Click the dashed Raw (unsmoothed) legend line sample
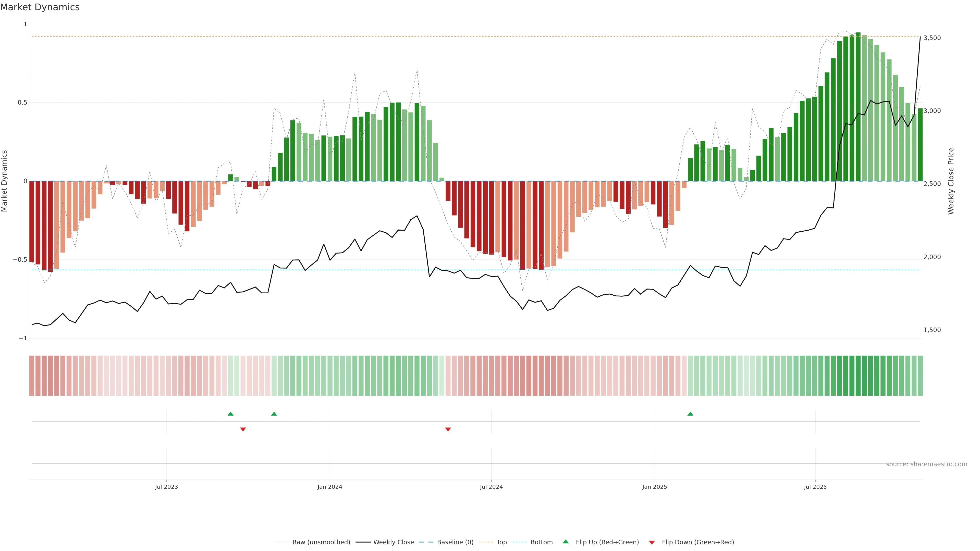 (281, 542)
